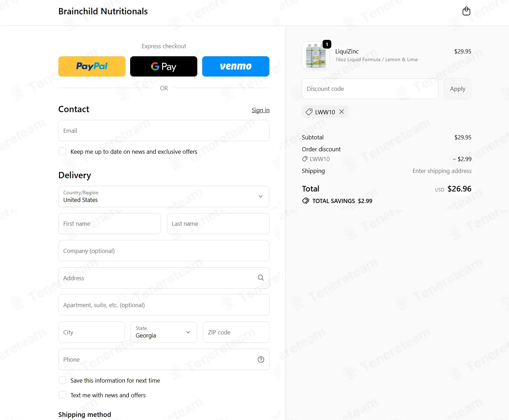Viewport: 509px width, 420px height.
Task: Click the tag icon on LWW10 chip
Action: pyautogui.click(x=309, y=112)
